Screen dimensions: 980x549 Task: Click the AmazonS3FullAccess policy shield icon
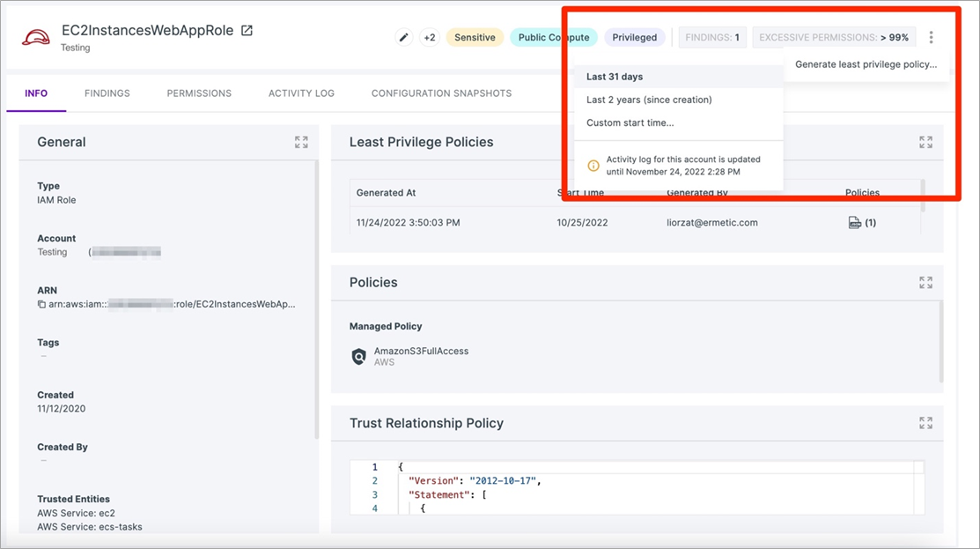(x=358, y=356)
